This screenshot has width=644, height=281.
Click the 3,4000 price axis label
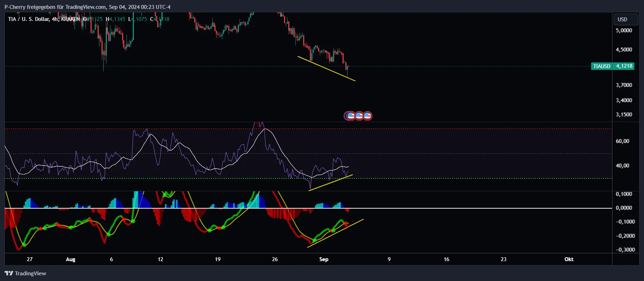[x=624, y=100]
